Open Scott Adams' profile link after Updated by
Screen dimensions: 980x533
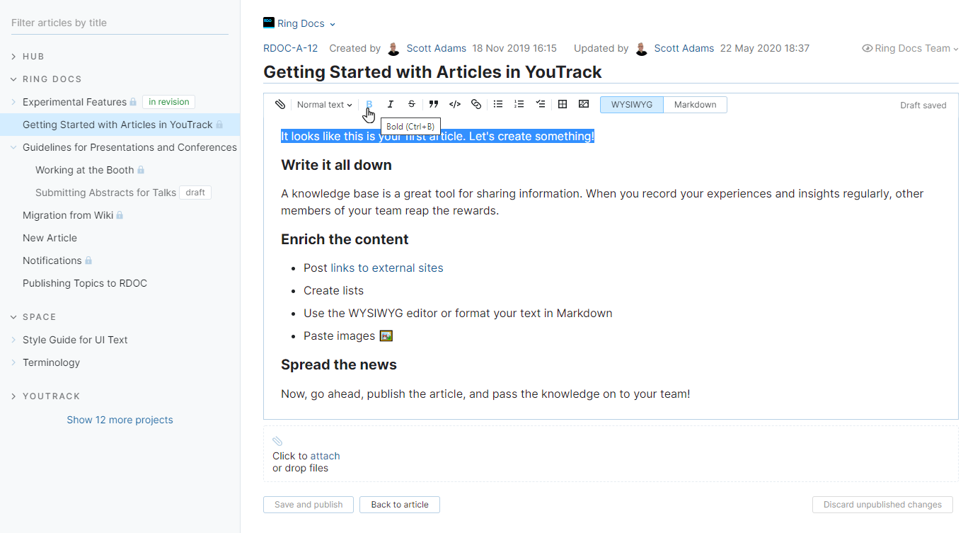pyautogui.click(x=684, y=48)
